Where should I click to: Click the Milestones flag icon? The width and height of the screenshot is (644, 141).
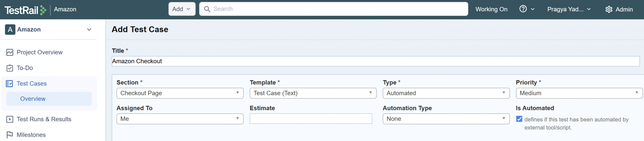point(10,135)
